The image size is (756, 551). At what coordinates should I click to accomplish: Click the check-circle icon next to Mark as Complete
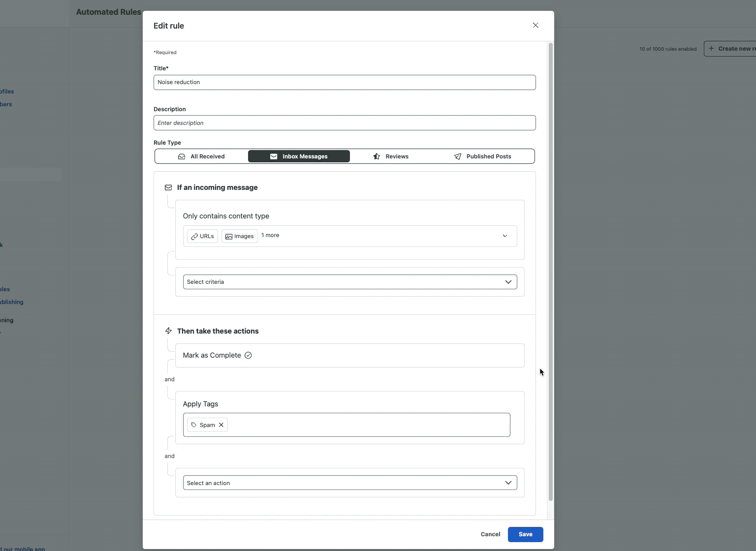pyautogui.click(x=248, y=355)
